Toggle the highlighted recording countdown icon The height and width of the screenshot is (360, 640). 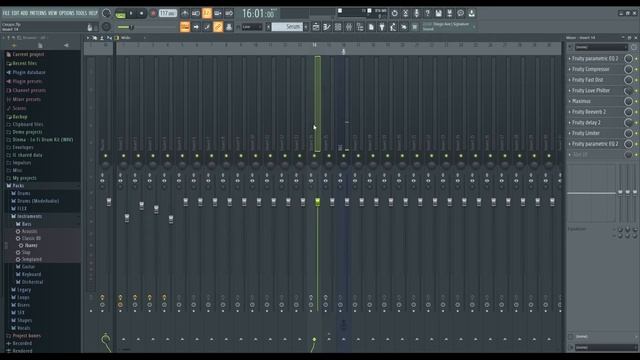coord(207,13)
